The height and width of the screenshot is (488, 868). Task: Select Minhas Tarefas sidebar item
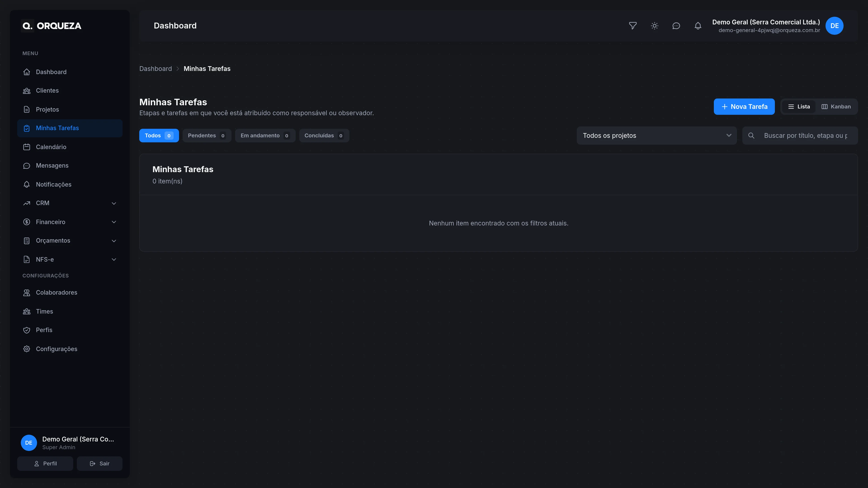70,128
